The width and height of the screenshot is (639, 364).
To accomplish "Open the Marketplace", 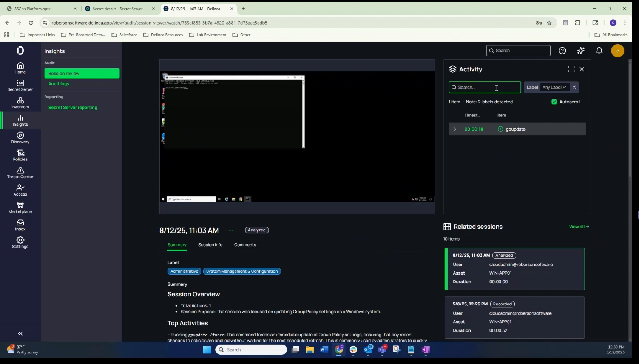I will click(x=20, y=208).
